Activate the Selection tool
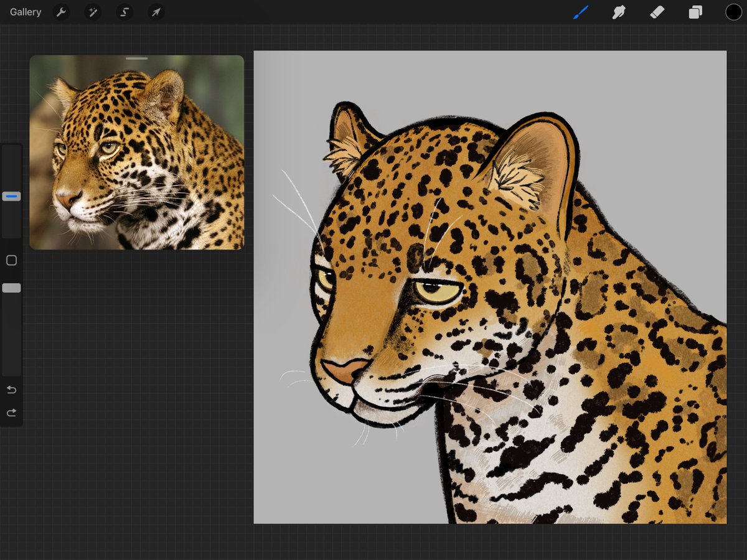 pyautogui.click(x=125, y=12)
